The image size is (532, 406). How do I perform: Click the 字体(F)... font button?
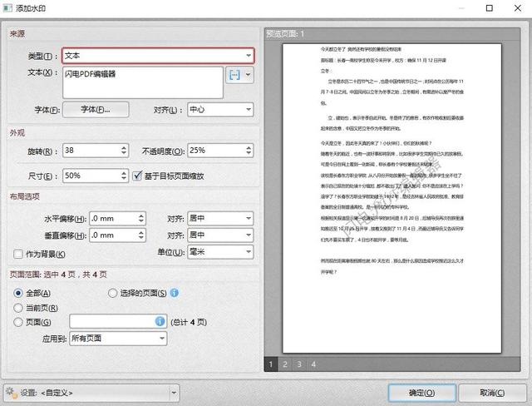click(96, 110)
